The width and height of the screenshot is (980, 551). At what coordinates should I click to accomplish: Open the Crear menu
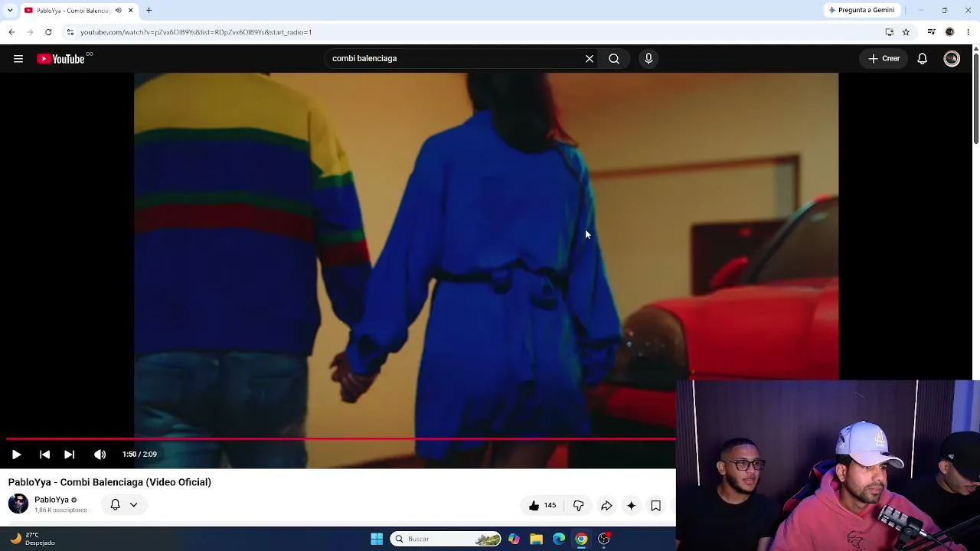884,59
